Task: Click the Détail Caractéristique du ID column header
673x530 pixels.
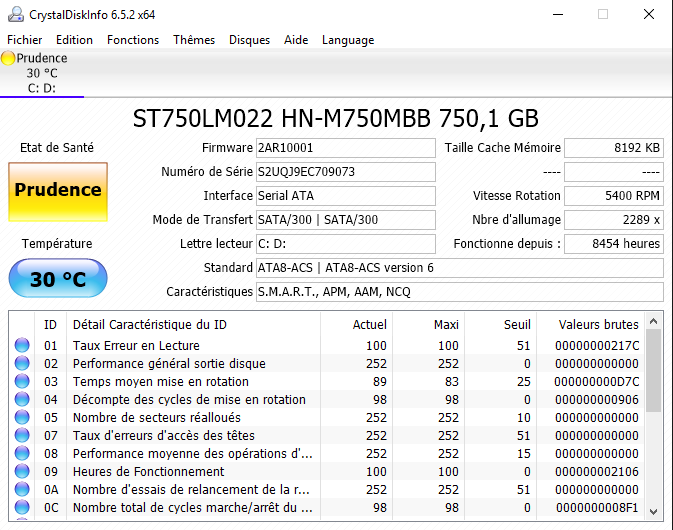Action: click(x=193, y=324)
